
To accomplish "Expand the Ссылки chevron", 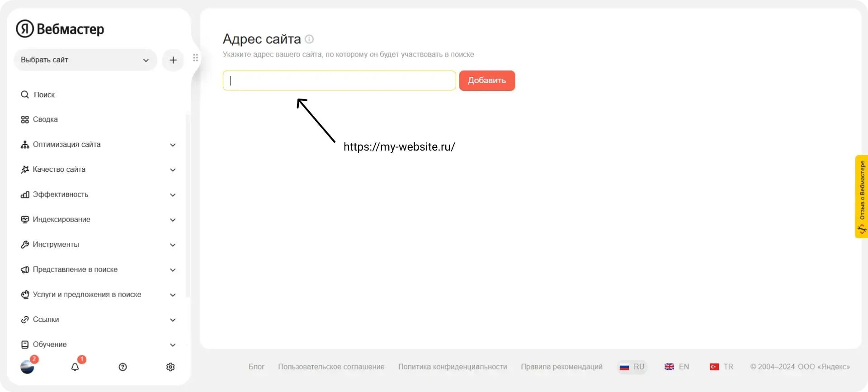I will [173, 320].
